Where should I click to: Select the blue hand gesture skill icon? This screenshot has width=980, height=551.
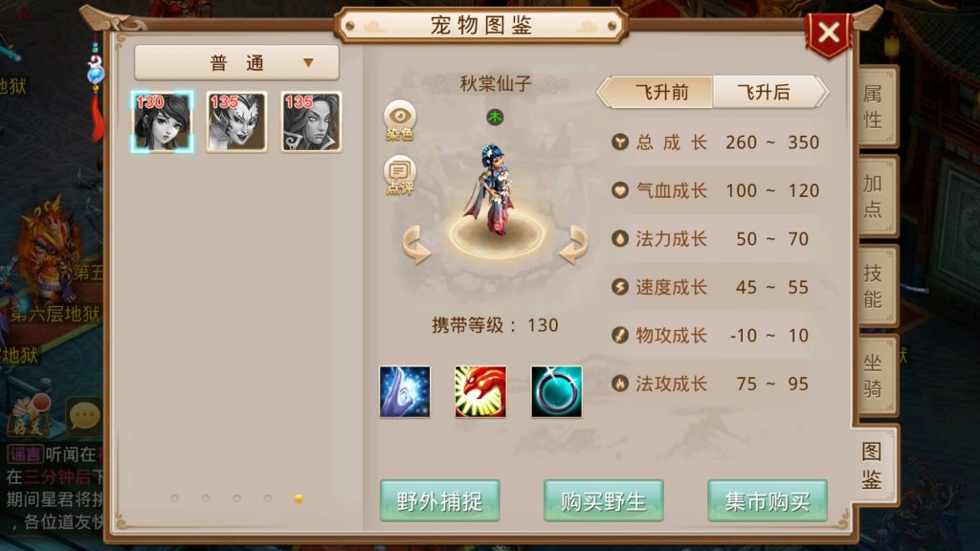405,391
